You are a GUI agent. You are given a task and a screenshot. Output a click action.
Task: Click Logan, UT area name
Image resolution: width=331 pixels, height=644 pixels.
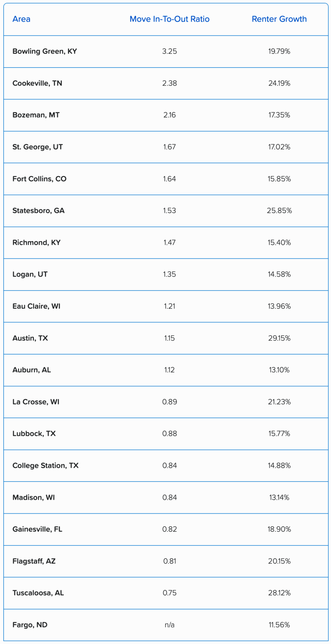coord(30,274)
